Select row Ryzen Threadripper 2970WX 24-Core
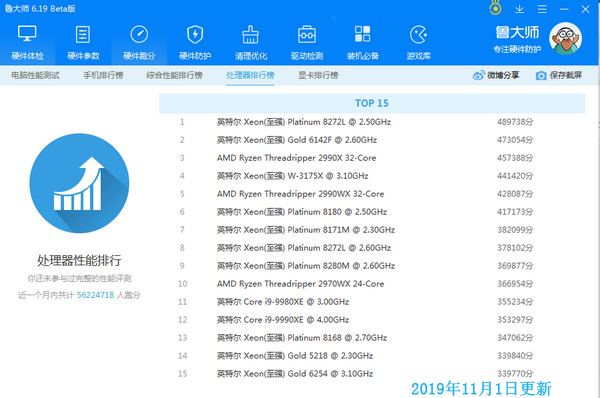The image size is (600, 398). (372, 284)
